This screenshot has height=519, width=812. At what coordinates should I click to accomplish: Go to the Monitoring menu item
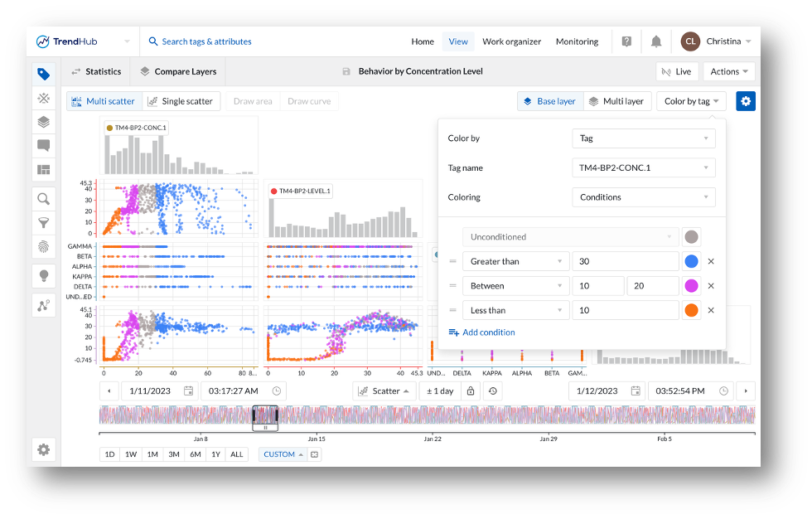point(577,41)
